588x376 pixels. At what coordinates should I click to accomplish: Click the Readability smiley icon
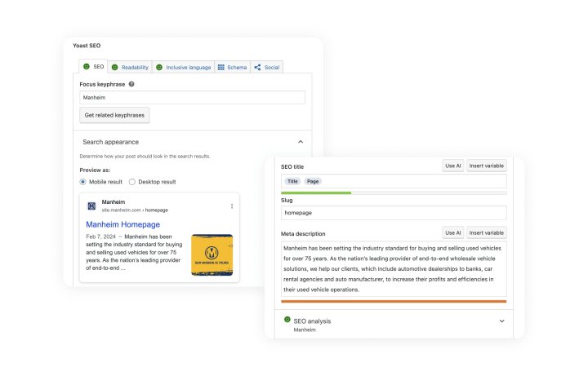click(115, 68)
